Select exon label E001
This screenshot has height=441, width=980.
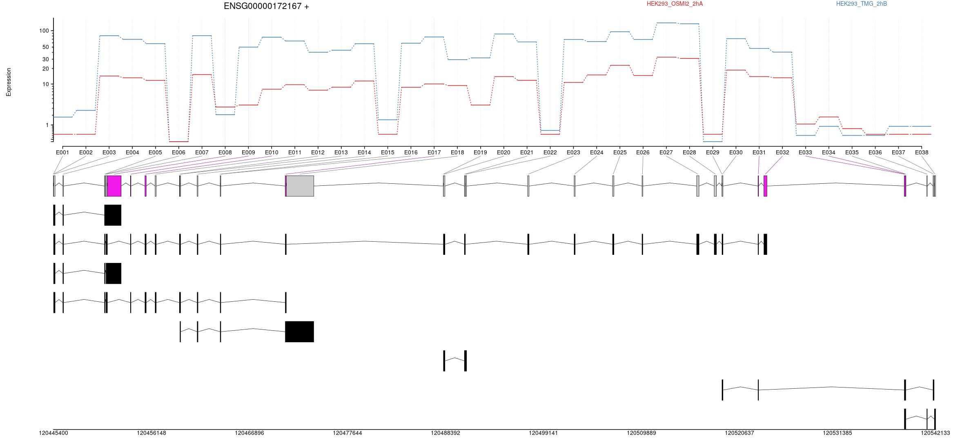tap(62, 152)
